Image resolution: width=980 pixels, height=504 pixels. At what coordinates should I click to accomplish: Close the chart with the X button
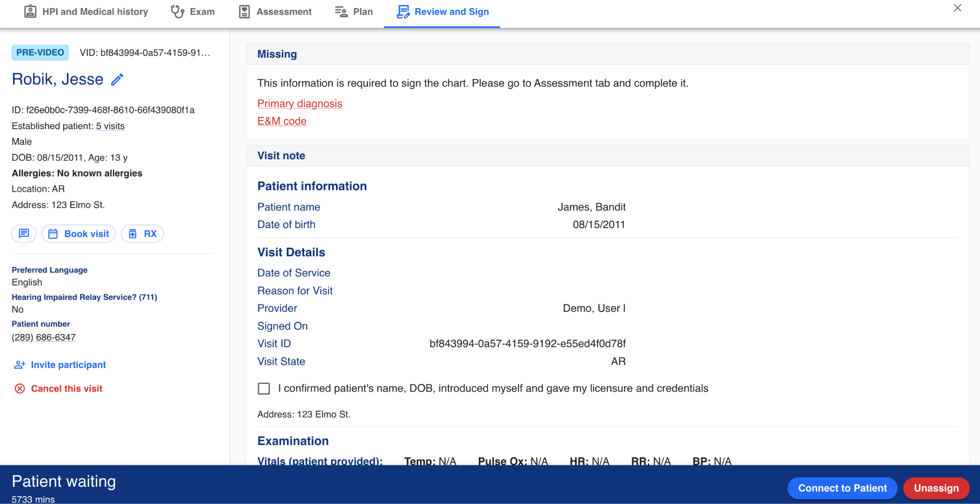pos(958,8)
